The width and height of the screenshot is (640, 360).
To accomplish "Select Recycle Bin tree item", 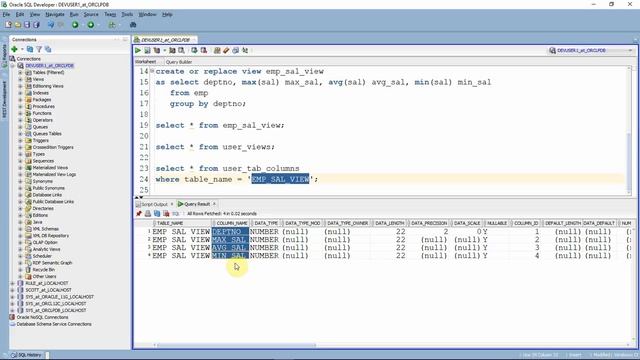I will pos(43,270).
